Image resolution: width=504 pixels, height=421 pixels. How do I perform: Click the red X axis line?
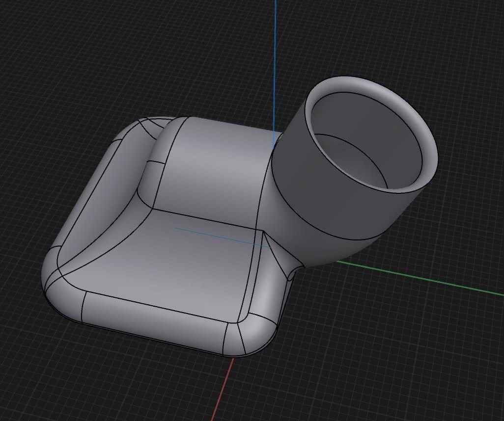pyautogui.click(x=222, y=389)
